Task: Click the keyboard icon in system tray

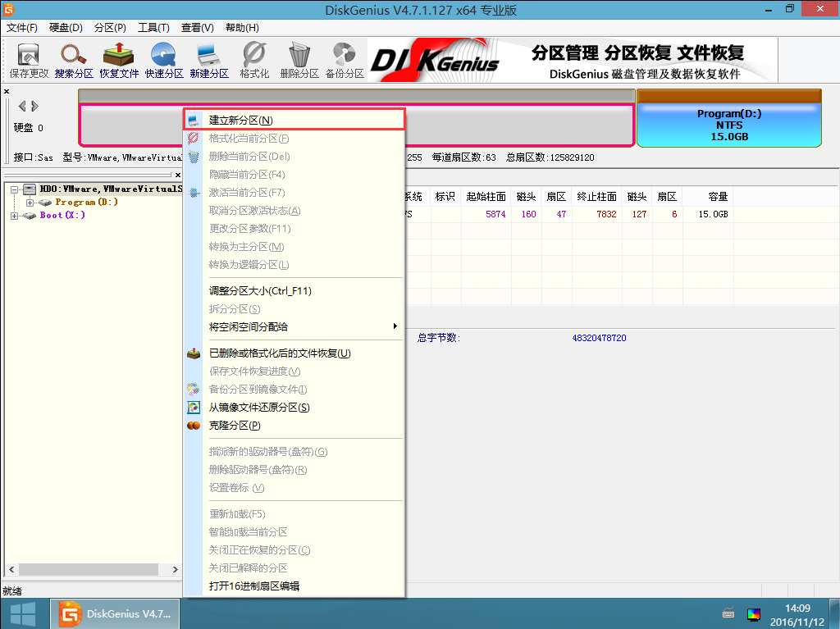Action: [x=728, y=613]
